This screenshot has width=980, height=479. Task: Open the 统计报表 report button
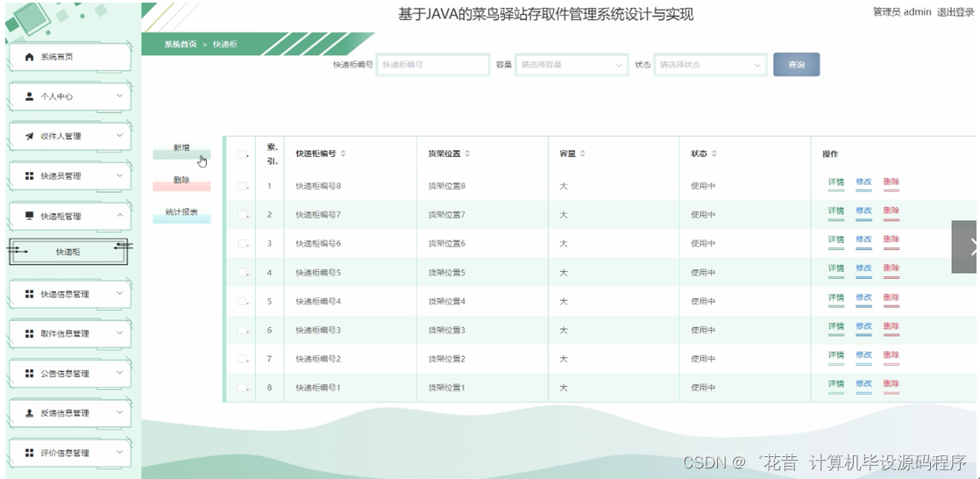181,214
